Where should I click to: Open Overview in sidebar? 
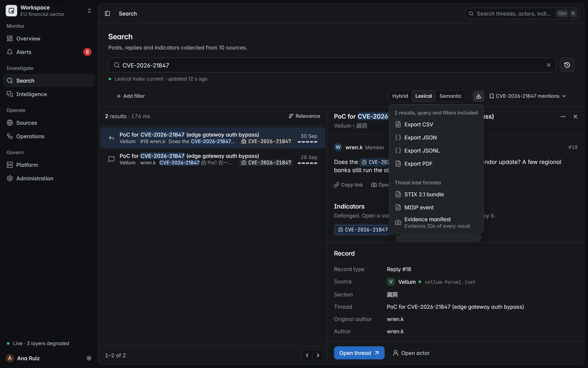[x=49, y=38]
